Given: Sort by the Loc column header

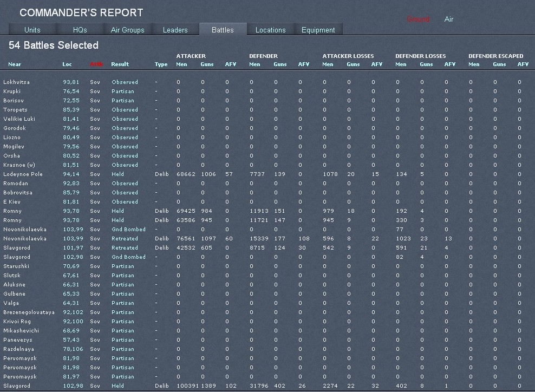Looking at the screenshot, I should pos(67,64).
